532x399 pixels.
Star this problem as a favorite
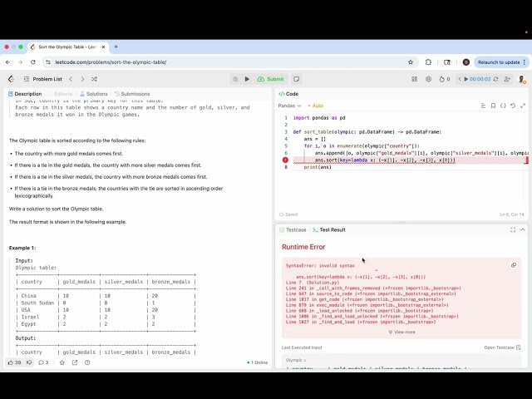62,362
